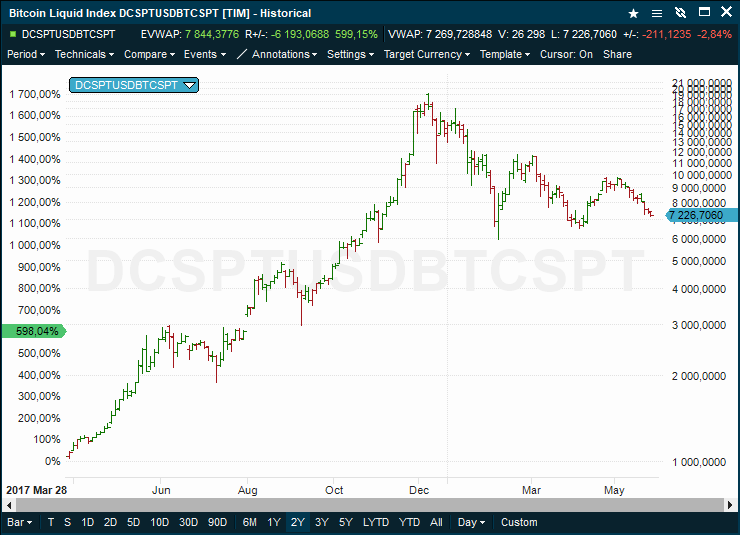The image size is (740, 535).
Task: Click the green square beside DCSPTUSDBTCSPT
Action: (13, 34)
